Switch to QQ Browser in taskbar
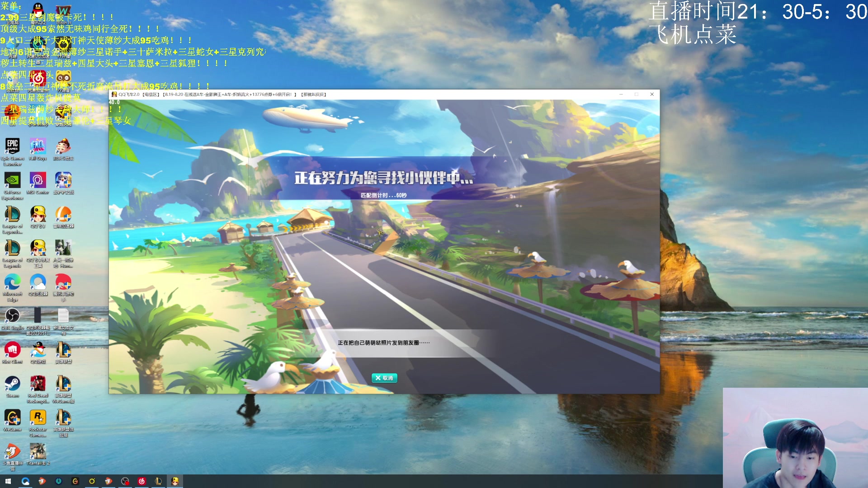 (25, 481)
